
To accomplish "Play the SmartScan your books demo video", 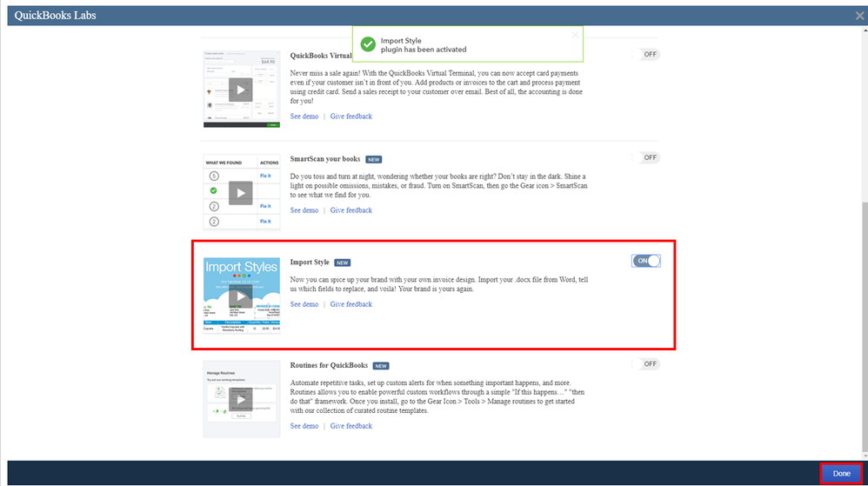I will coord(240,193).
